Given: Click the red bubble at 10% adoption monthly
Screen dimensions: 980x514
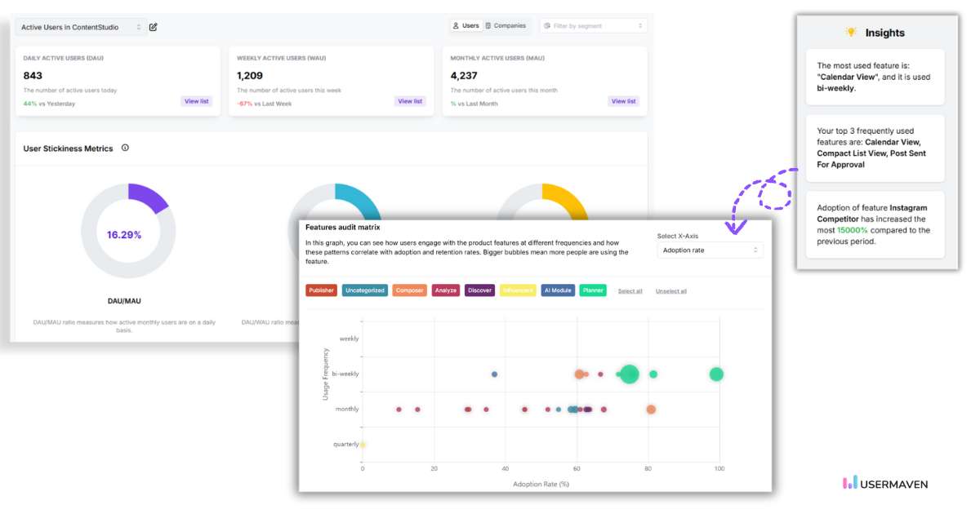Looking at the screenshot, I should (x=399, y=410).
